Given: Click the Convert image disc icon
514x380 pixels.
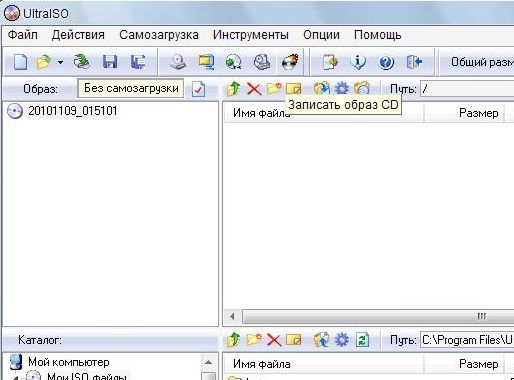Looking at the screenshot, I should click(233, 62).
